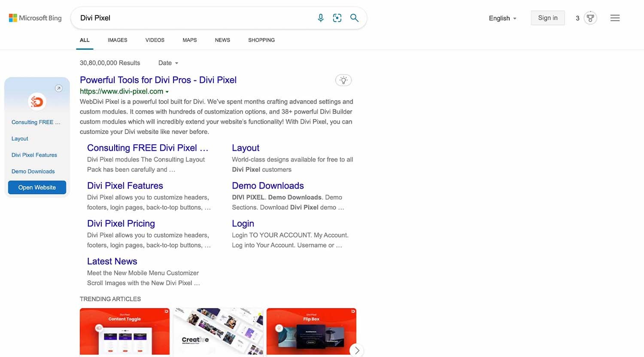Click the expand arrow icon on sidebar card
644x357 pixels.
click(x=59, y=88)
